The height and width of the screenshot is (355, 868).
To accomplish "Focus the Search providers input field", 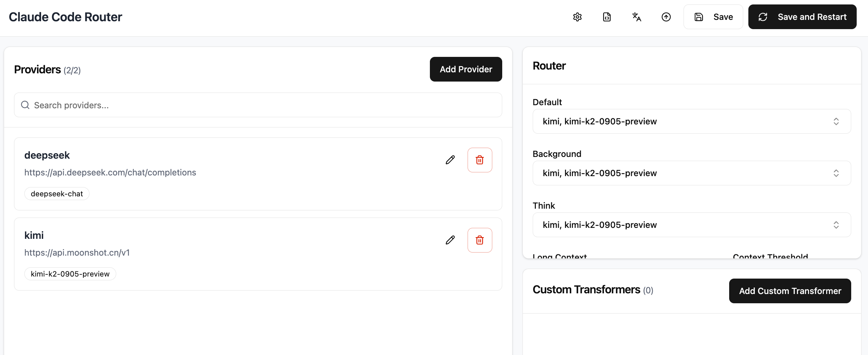I will [x=258, y=105].
